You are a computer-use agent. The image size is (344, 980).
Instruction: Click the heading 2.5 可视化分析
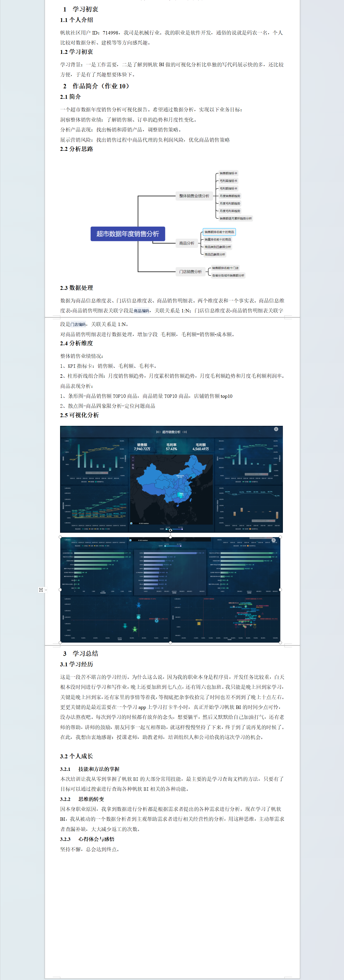point(79,415)
